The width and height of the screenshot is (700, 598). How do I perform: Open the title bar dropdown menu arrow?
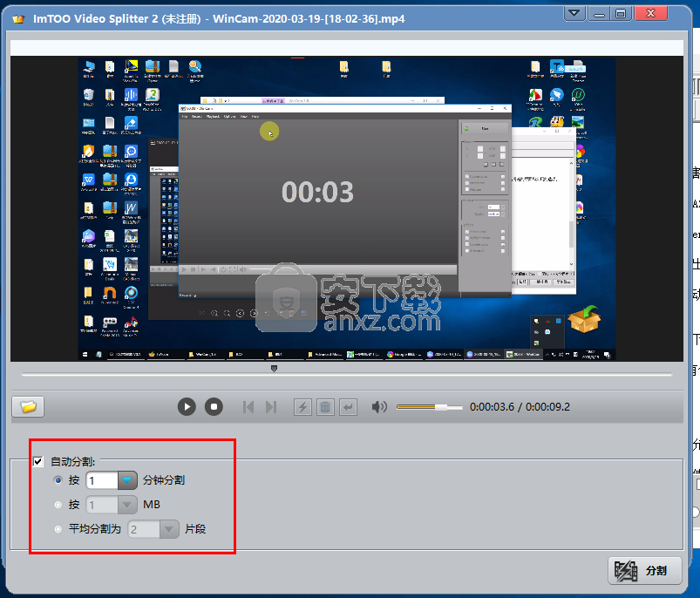(x=574, y=13)
